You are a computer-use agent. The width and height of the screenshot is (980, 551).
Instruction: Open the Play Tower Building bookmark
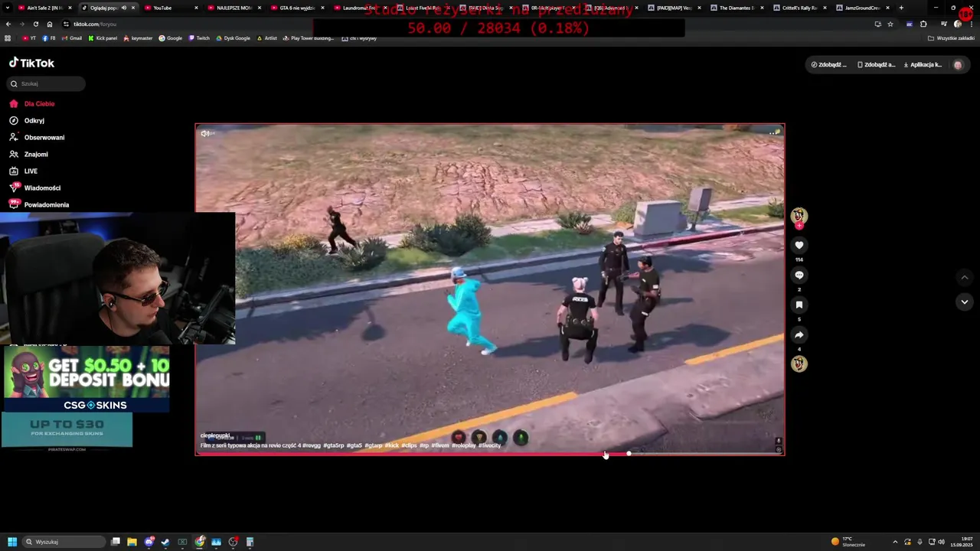309,38
